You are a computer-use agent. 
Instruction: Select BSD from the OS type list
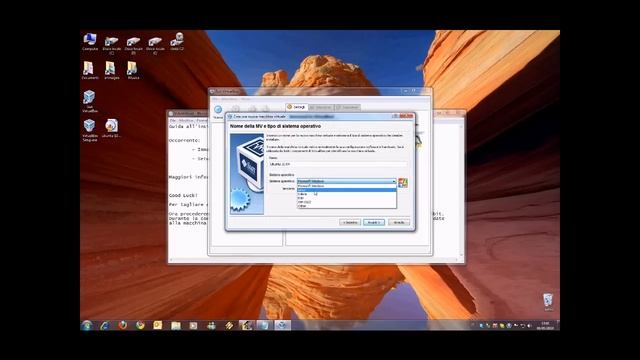(347, 198)
